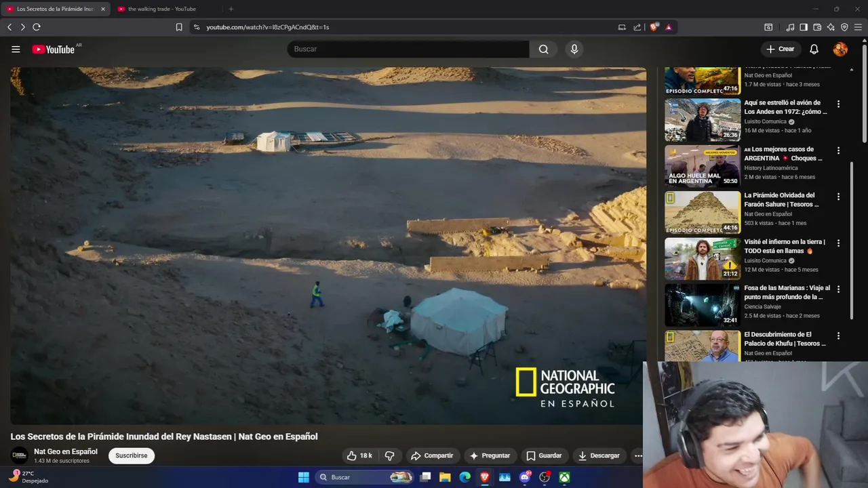This screenshot has height=488, width=868.
Task: Click the Crear button
Action: (780, 49)
